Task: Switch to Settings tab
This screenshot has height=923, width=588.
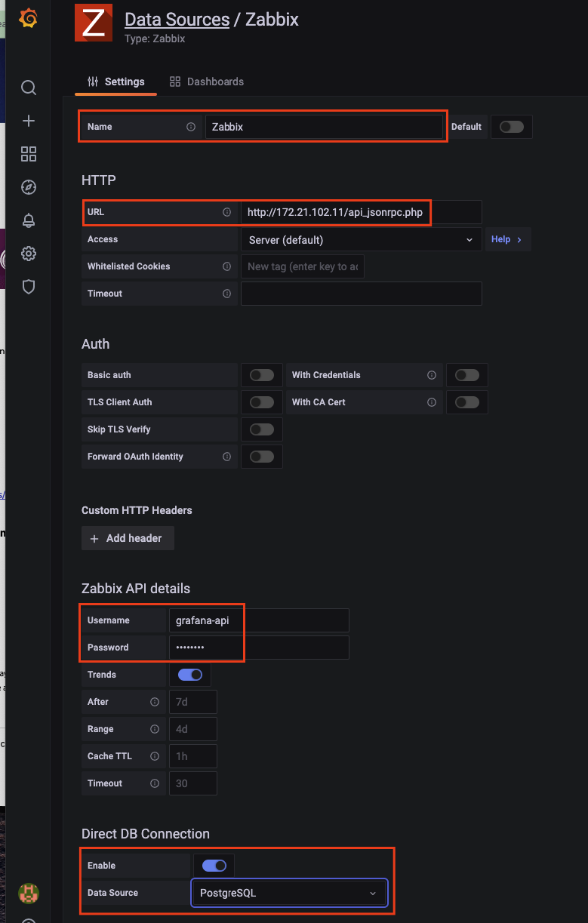Action: pos(116,82)
